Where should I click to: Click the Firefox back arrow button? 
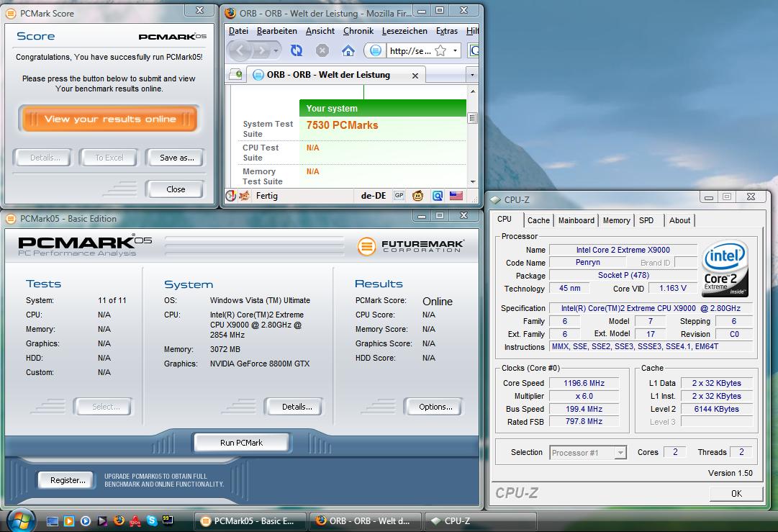(x=240, y=50)
